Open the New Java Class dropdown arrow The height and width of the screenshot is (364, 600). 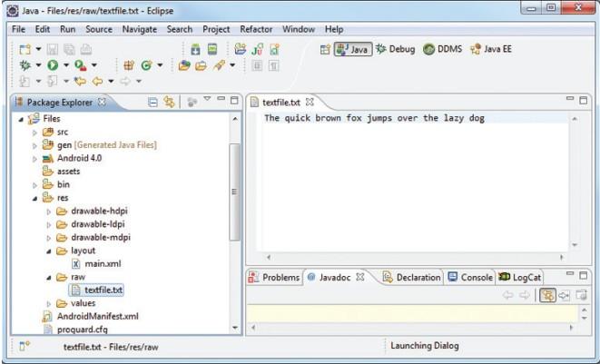pyautogui.click(x=160, y=65)
